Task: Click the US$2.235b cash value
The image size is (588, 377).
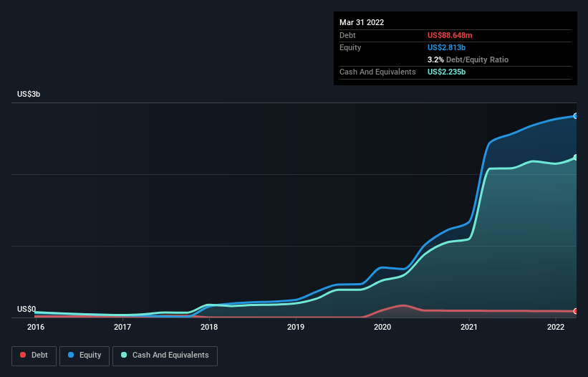Action: (x=446, y=72)
